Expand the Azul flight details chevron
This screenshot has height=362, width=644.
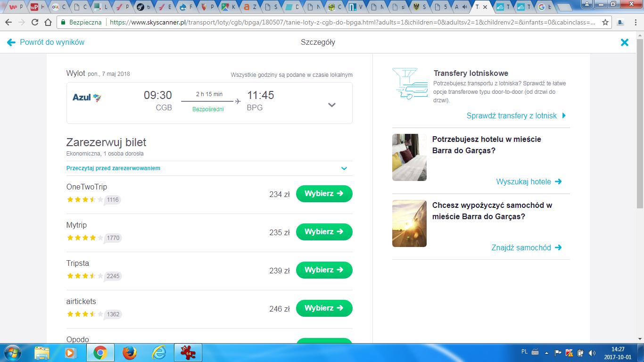[332, 105]
